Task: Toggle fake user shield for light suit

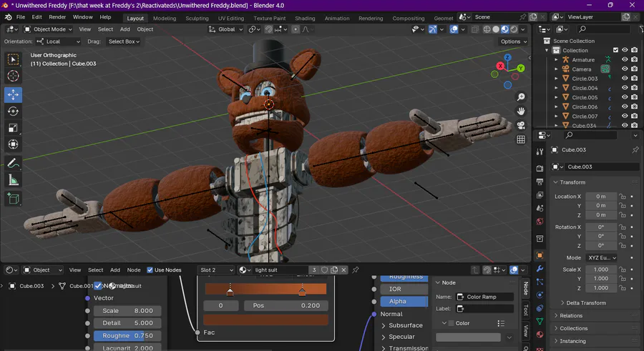Action: click(324, 270)
